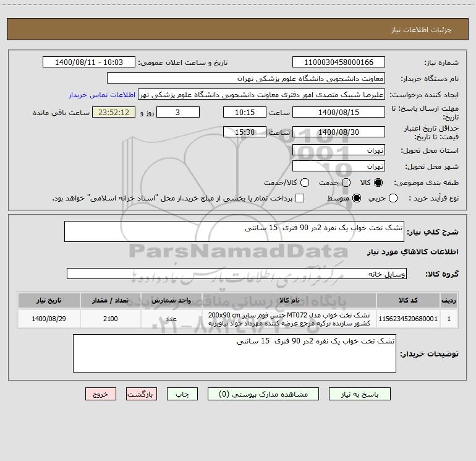Click the طبقه بندی موضوعی label
476x461 pixels.
426,183
